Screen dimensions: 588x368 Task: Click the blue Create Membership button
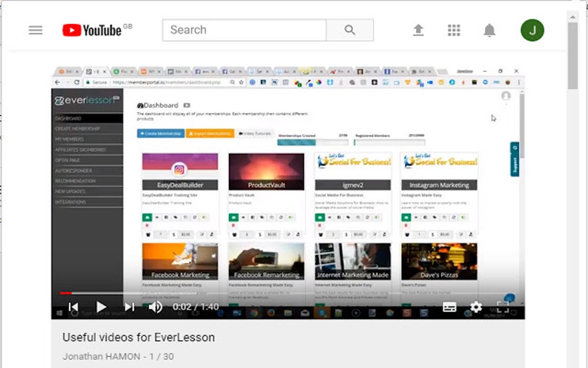click(x=160, y=133)
